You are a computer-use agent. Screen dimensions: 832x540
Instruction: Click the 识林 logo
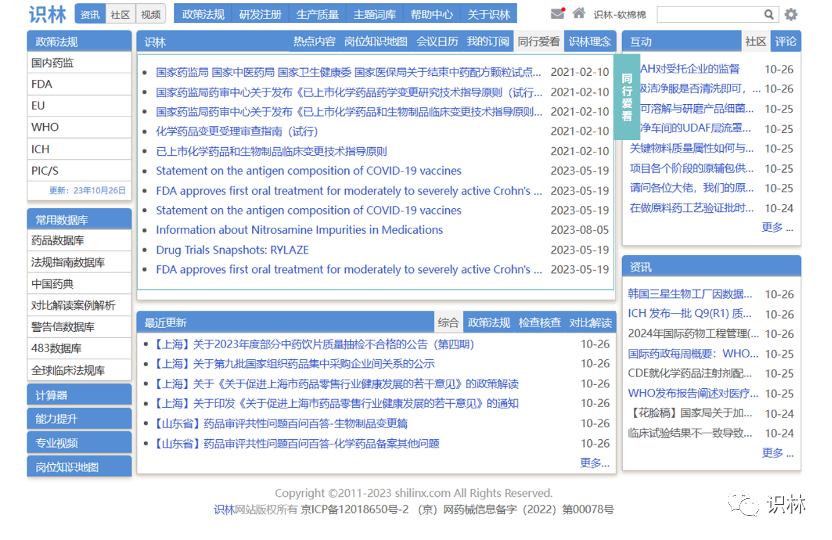coord(47,14)
